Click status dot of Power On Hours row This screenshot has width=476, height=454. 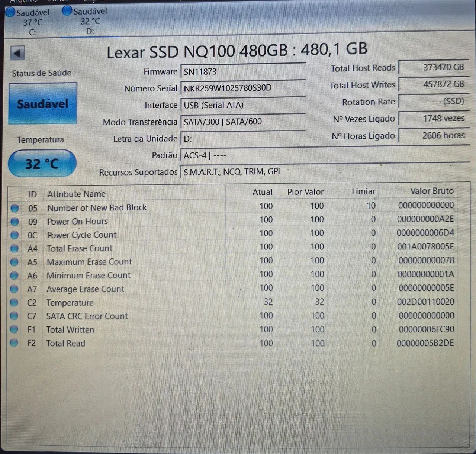(15, 222)
